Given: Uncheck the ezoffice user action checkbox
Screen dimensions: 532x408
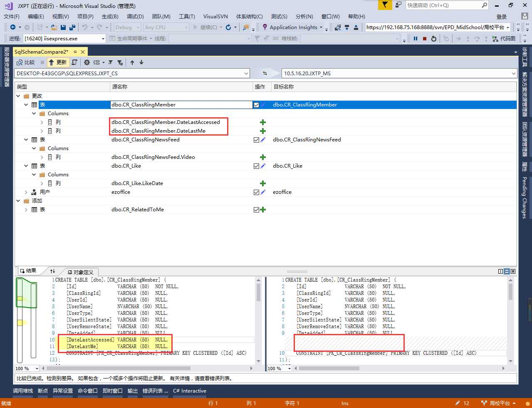Looking at the screenshot, I should click(256, 192).
